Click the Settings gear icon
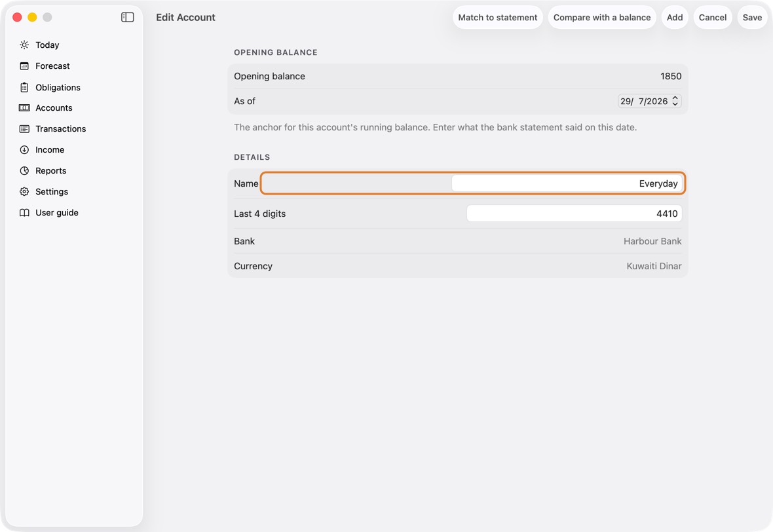 24,192
